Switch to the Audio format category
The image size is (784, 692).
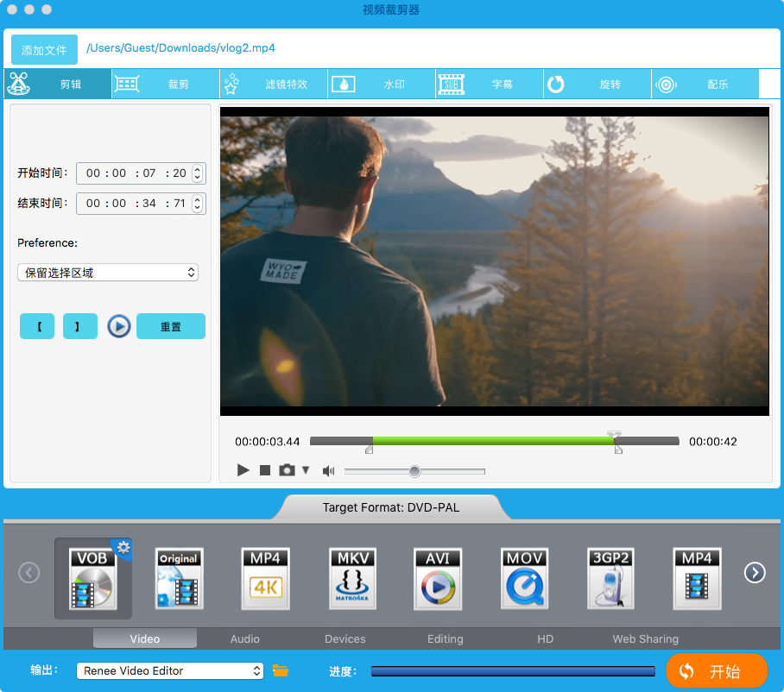point(245,639)
